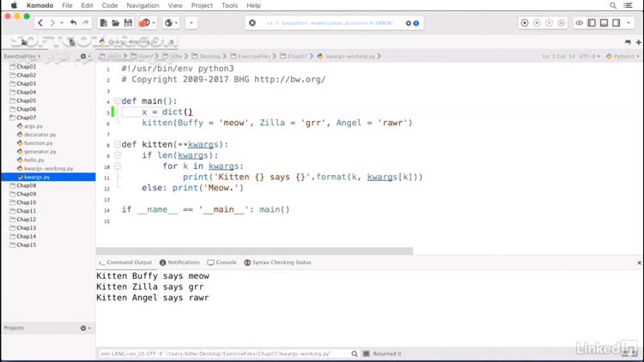Change the UTF-8 encoding dropdown
Image resolution: width=644 pixels, height=362 pixels.
pos(589,57)
